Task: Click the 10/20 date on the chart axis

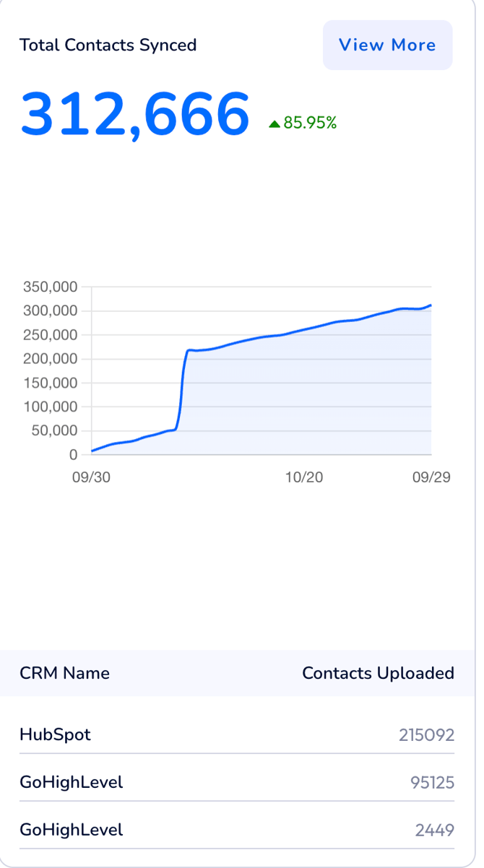Action: tap(304, 477)
